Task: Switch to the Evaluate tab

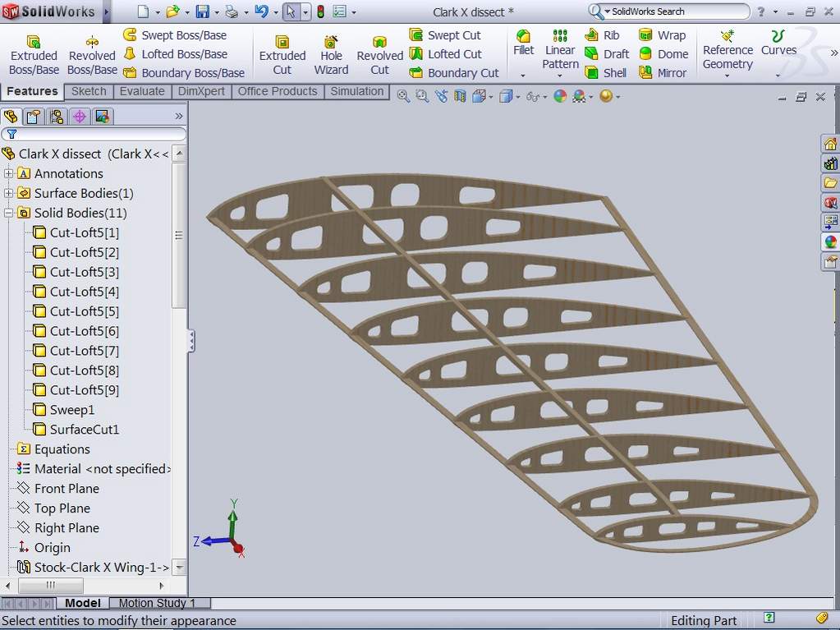Action: coord(141,91)
